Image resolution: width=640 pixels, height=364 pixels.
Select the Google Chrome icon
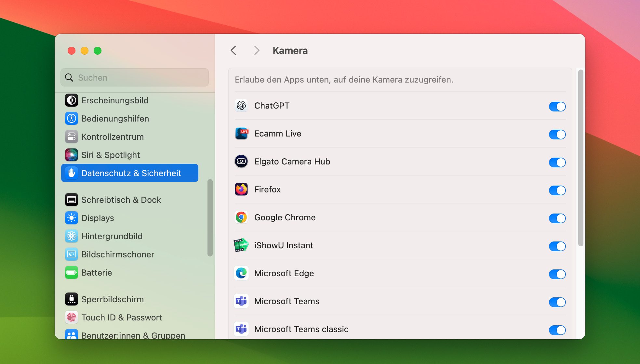(241, 217)
